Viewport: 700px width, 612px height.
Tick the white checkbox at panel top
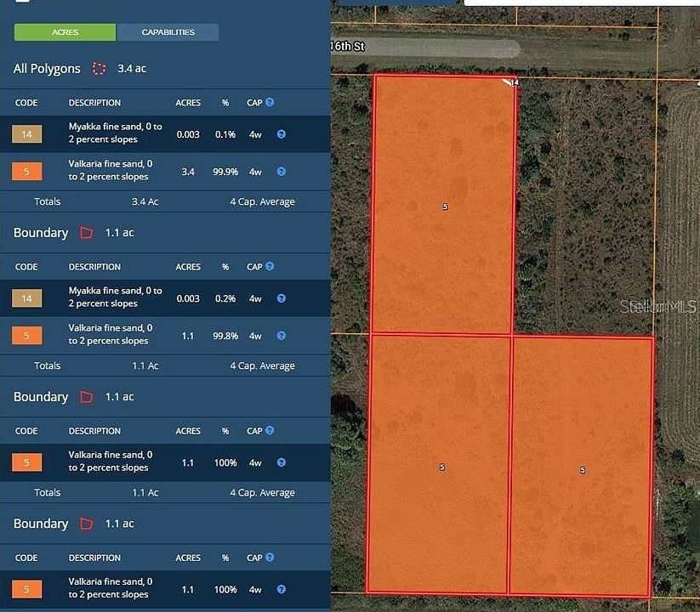pyautogui.click(x=23, y=3)
